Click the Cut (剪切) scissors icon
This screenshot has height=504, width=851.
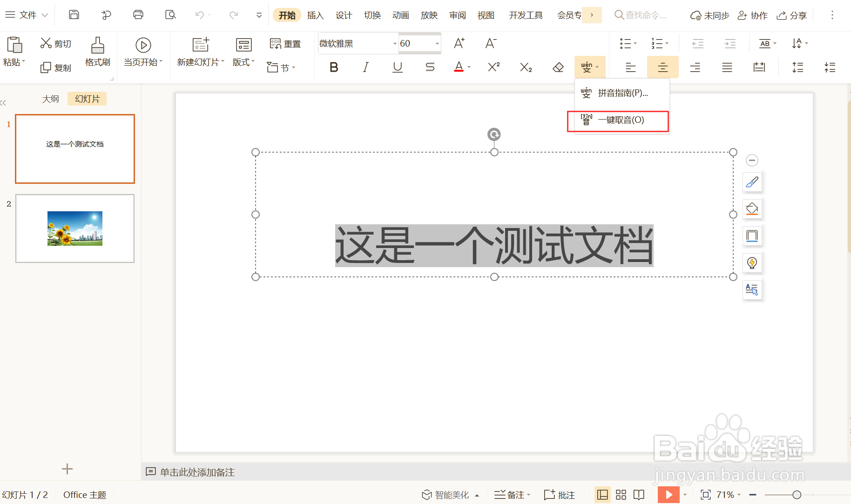point(46,43)
